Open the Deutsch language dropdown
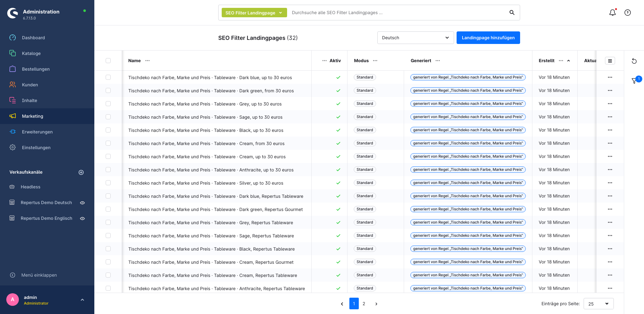 415,38
